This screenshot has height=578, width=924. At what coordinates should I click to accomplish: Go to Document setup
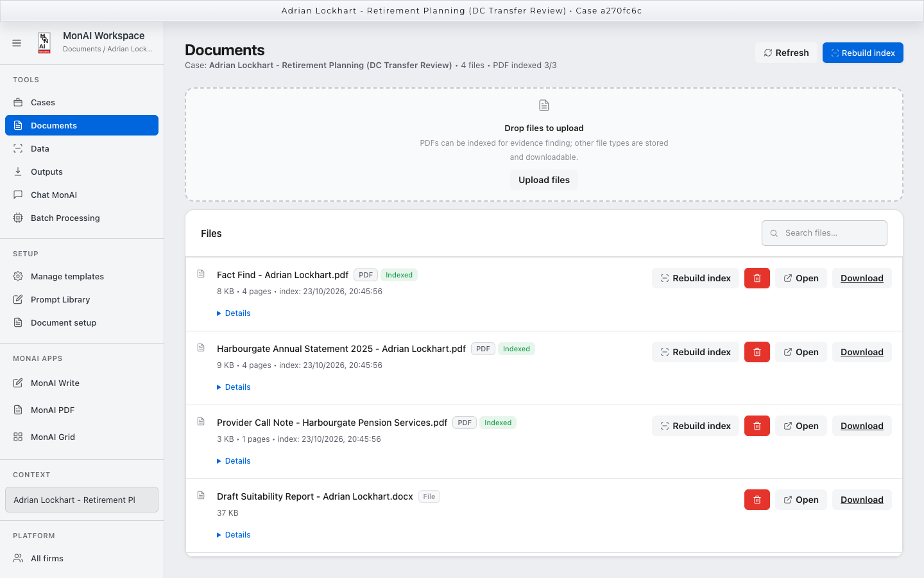pos(81,322)
